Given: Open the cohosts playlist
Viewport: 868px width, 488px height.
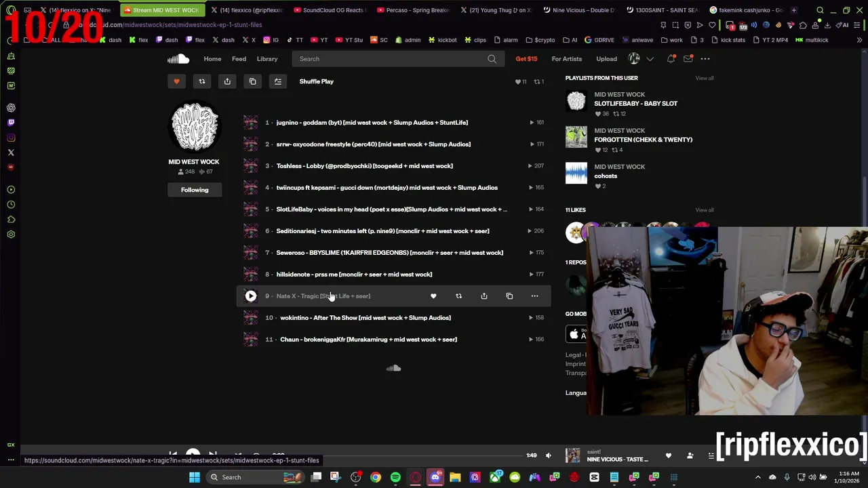Looking at the screenshot, I should coord(606,176).
